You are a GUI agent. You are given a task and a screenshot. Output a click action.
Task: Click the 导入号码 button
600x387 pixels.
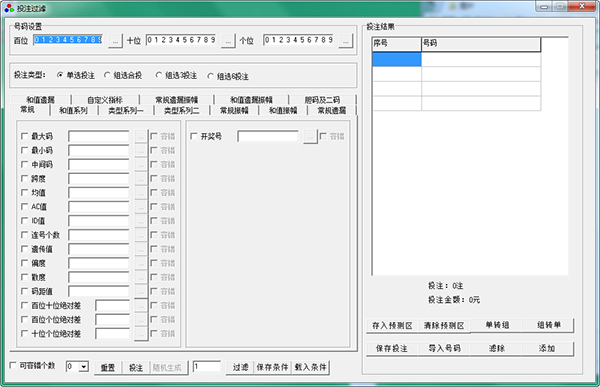coord(444,348)
